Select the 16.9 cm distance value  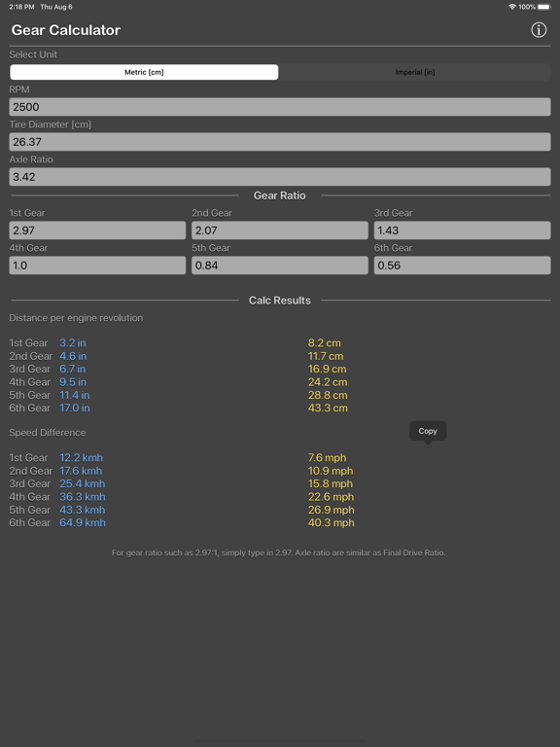click(327, 369)
